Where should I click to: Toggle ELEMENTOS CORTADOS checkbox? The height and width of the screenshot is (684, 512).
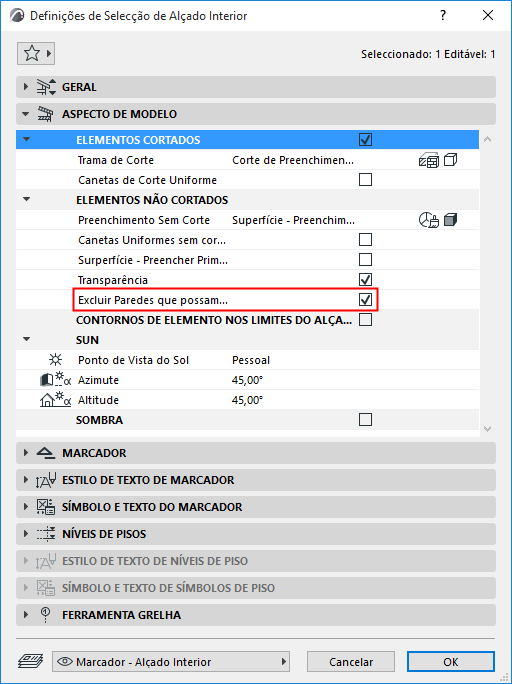pos(365,140)
